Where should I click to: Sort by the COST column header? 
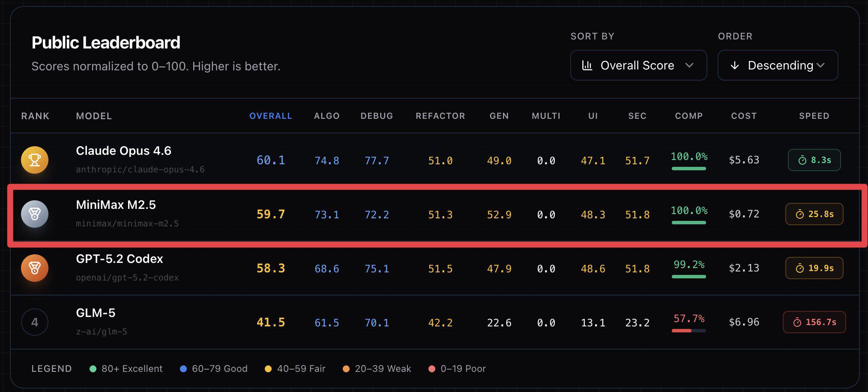tap(744, 116)
